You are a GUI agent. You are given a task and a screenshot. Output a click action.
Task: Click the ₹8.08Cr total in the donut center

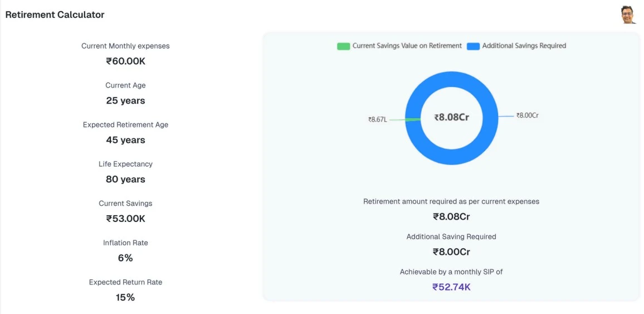(x=451, y=117)
